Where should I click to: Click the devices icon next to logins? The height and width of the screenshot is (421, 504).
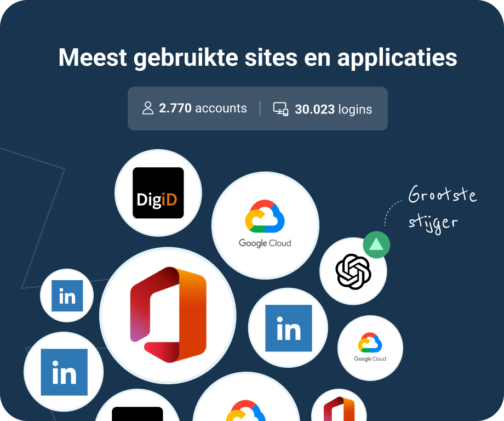(x=280, y=109)
